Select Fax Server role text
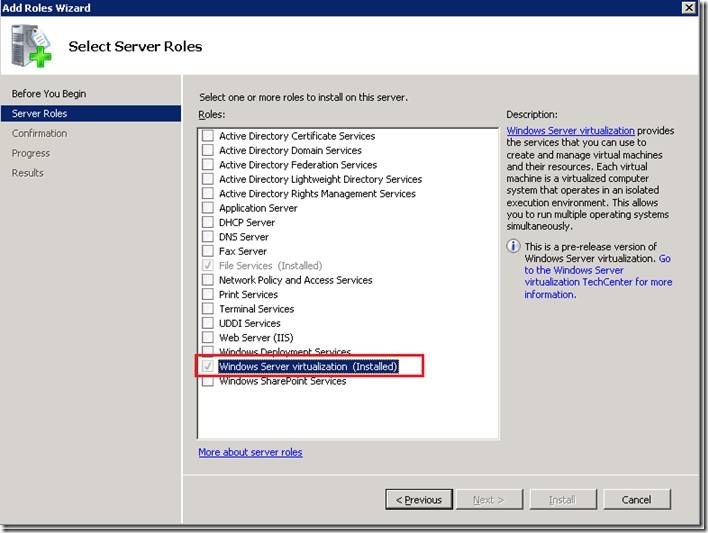Screen dimensions: 708x533 [243, 251]
